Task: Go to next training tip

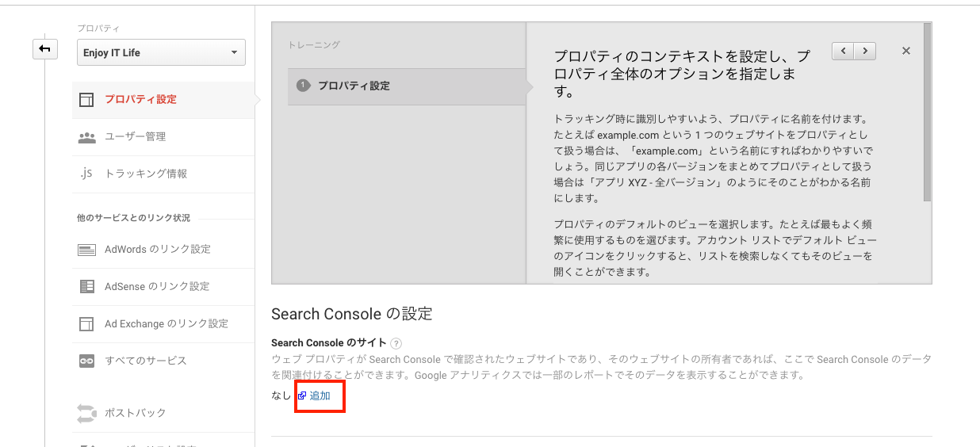Action: (x=865, y=51)
